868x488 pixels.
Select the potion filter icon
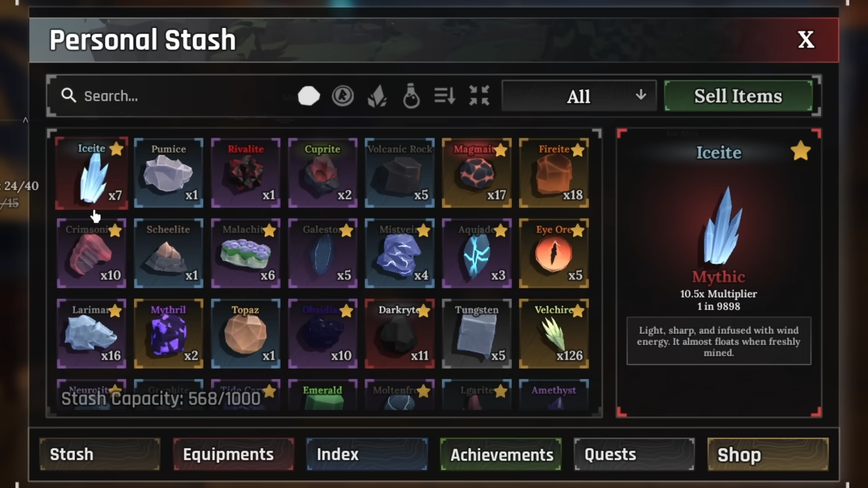[x=411, y=96]
